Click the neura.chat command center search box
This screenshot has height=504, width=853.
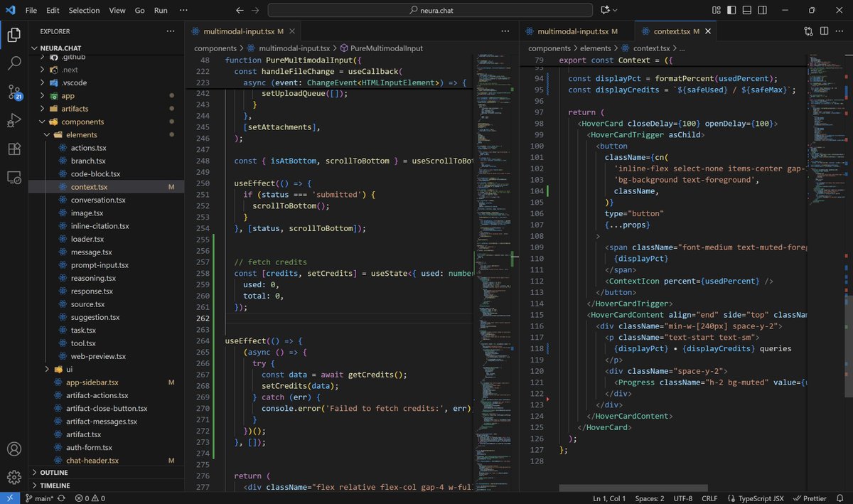431,11
